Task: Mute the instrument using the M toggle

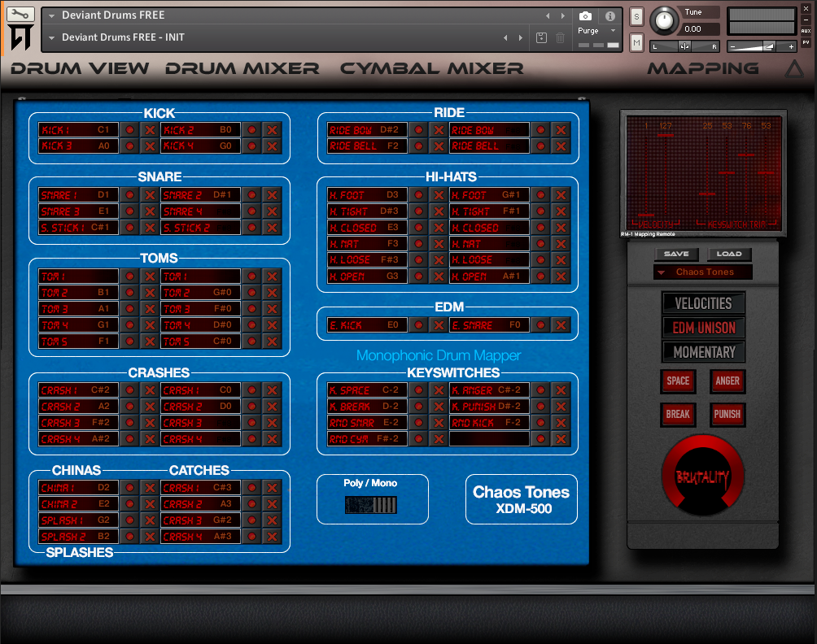Action: pos(636,41)
